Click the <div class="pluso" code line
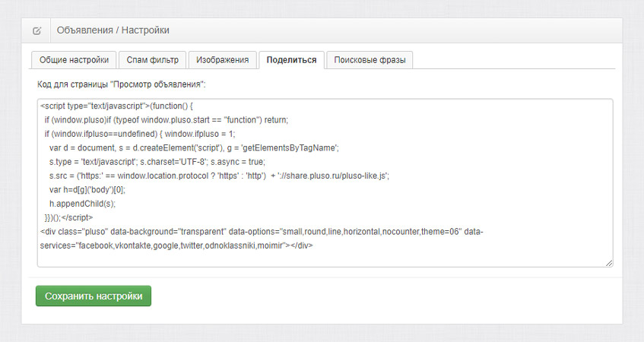 tap(262, 232)
